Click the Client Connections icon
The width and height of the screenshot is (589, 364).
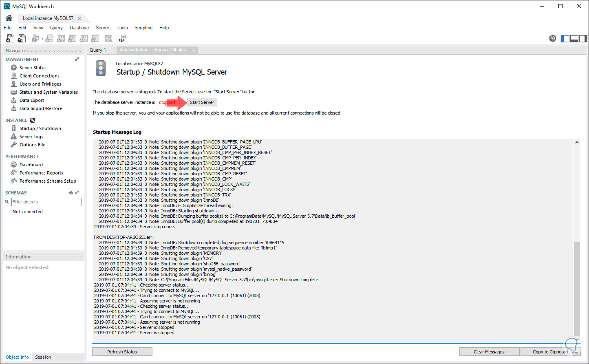pyautogui.click(x=14, y=76)
